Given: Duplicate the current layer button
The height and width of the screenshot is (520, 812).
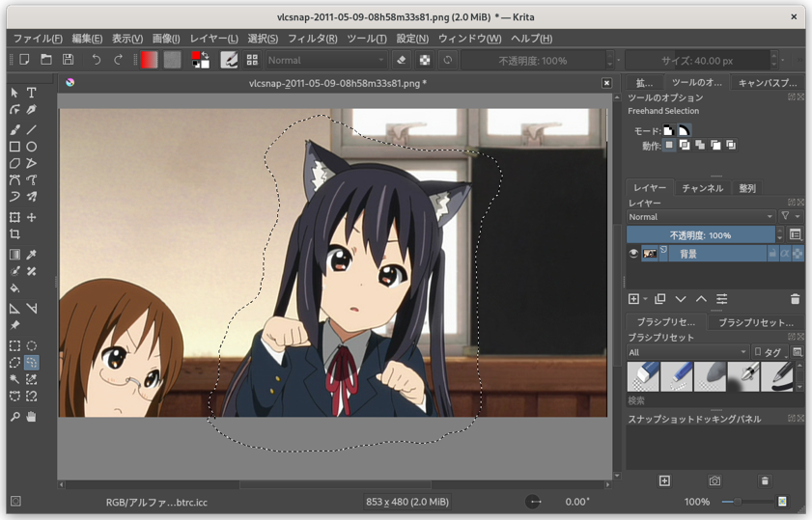Looking at the screenshot, I should pyautogui.click(x=659, y=298).
